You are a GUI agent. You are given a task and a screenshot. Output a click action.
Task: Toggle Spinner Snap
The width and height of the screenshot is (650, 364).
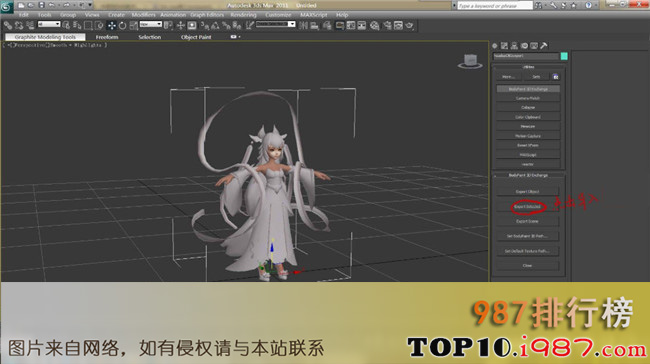237,26
